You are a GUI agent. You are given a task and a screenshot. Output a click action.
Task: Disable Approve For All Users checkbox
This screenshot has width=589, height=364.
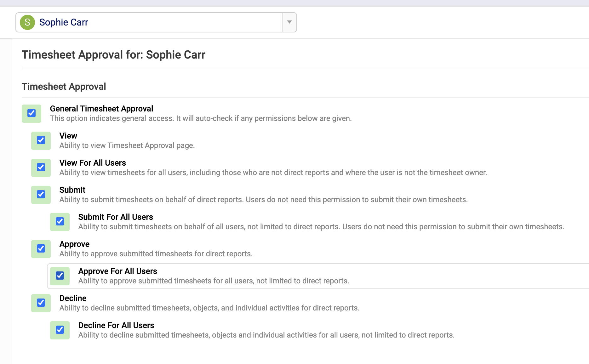pyautogui.click(x=60, y=276)
